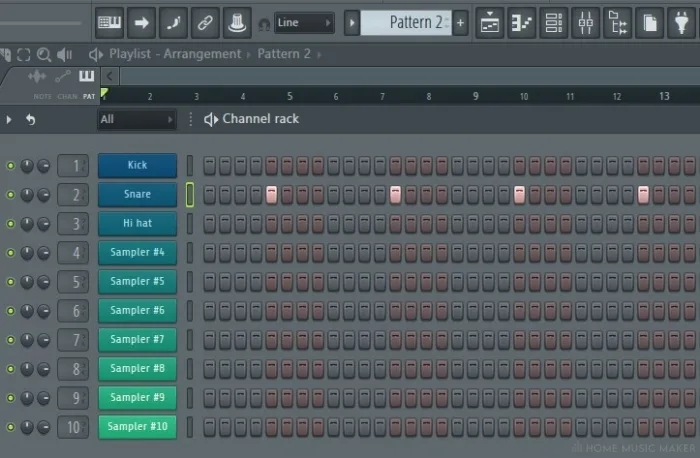Click Kick channel volume knob
Screen dimensions: 700x458
(x=43, y=166)
